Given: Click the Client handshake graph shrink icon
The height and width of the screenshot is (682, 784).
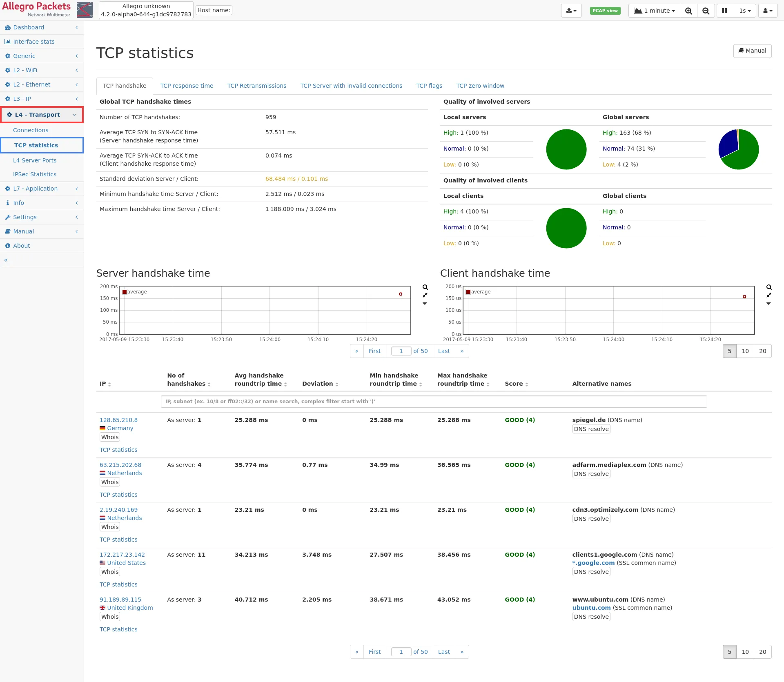Looking at the screenshot, I should 769,295.
